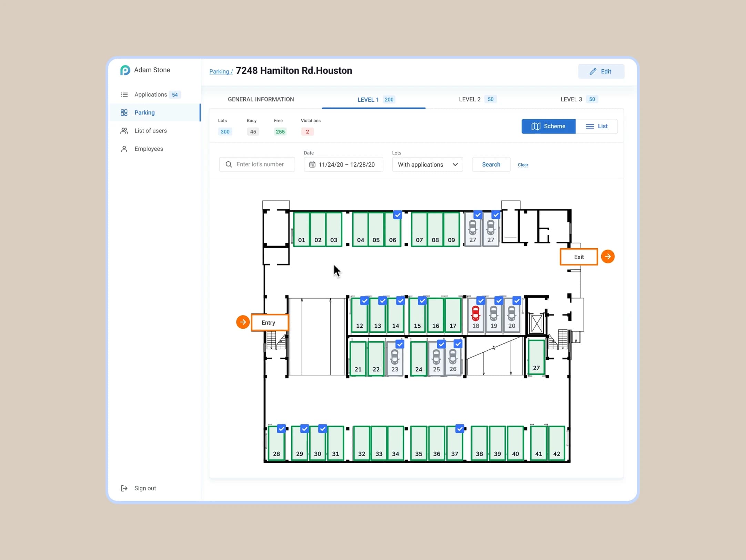Select free parking lot 42
This screenshot has height=560, width=746.
(556, 443)
